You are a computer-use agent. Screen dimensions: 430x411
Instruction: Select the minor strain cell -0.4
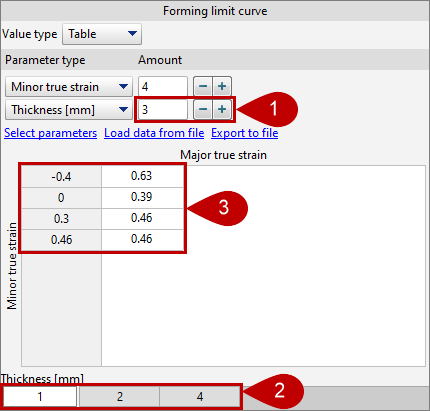point(61,176)
